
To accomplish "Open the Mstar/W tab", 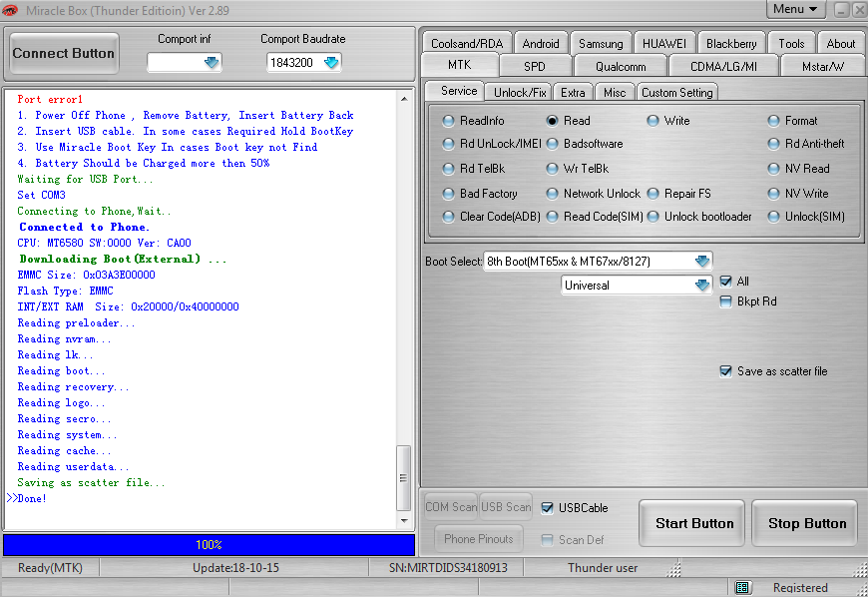I will click(823, 67).
